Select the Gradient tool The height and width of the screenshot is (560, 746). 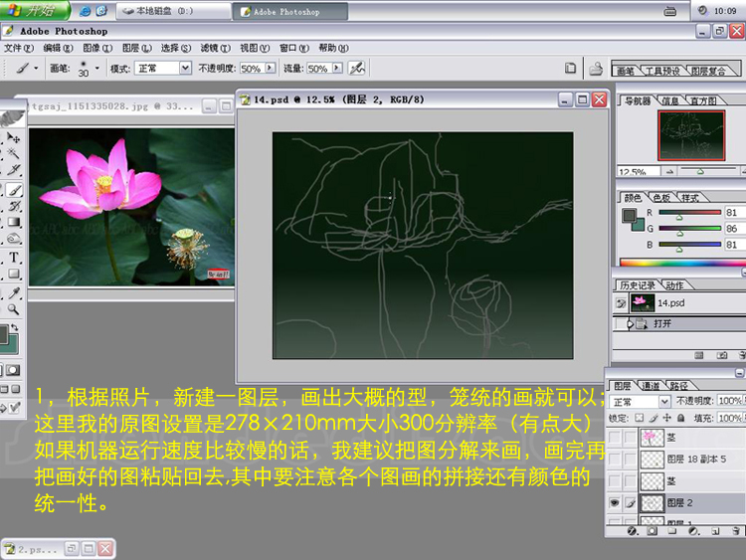click(x=14, y=222)
